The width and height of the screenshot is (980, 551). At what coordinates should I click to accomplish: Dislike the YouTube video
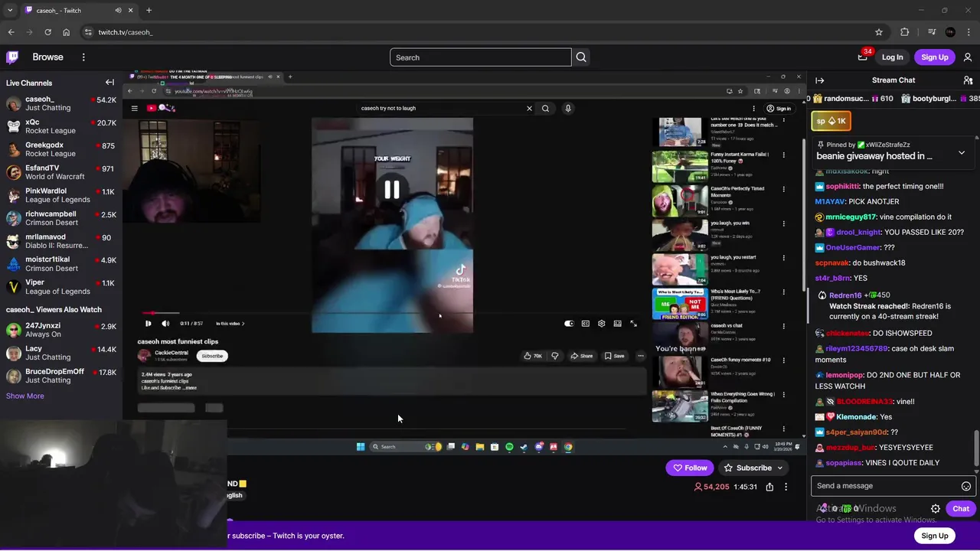click(555, 356)
